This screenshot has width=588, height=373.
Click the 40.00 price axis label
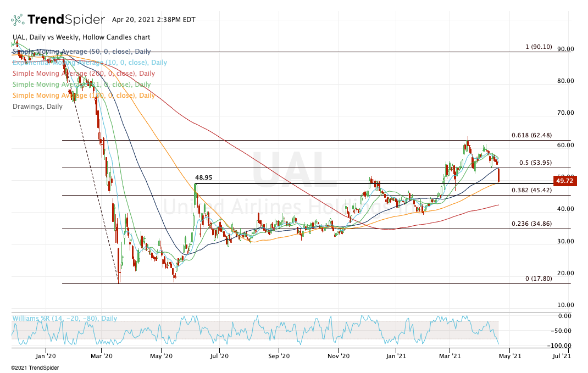click(565, 209)
